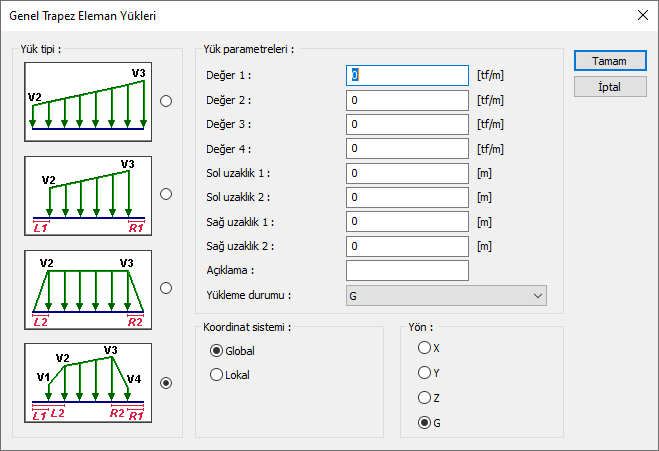The width and height of the screenshot is (659, 451).
Task: Select the second load type radio button
Action: [166, 194]
